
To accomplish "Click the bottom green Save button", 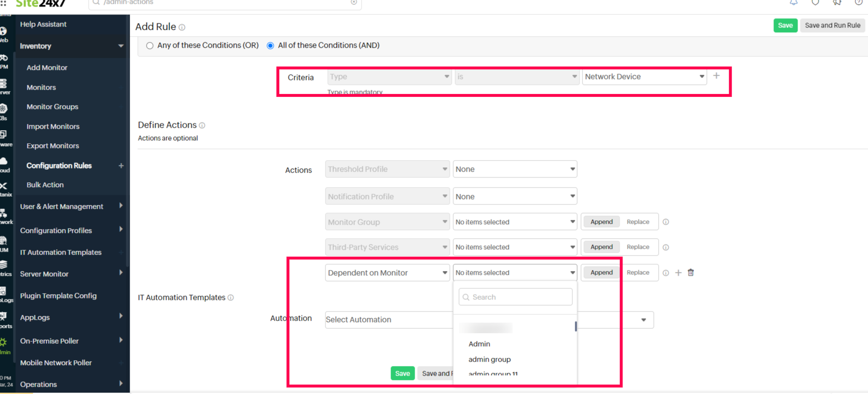I will pyautogui.click(x=403, y=373).
